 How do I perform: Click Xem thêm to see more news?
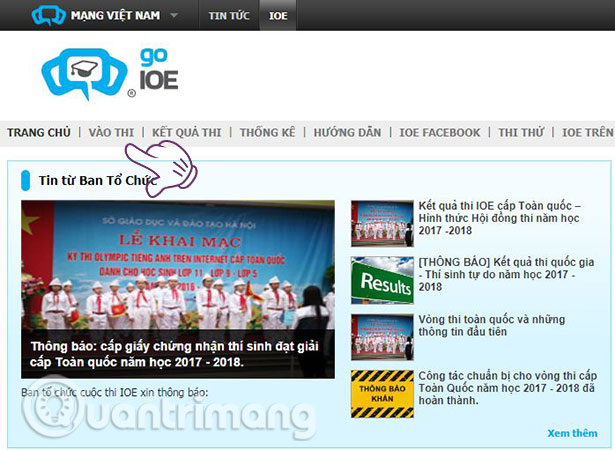[x=572, y=433]
